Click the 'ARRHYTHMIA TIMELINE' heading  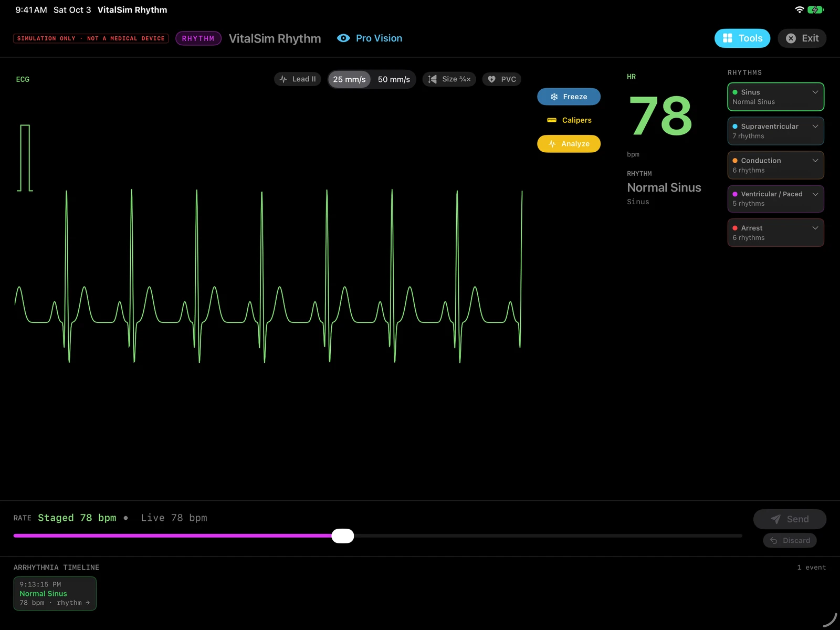56,568
